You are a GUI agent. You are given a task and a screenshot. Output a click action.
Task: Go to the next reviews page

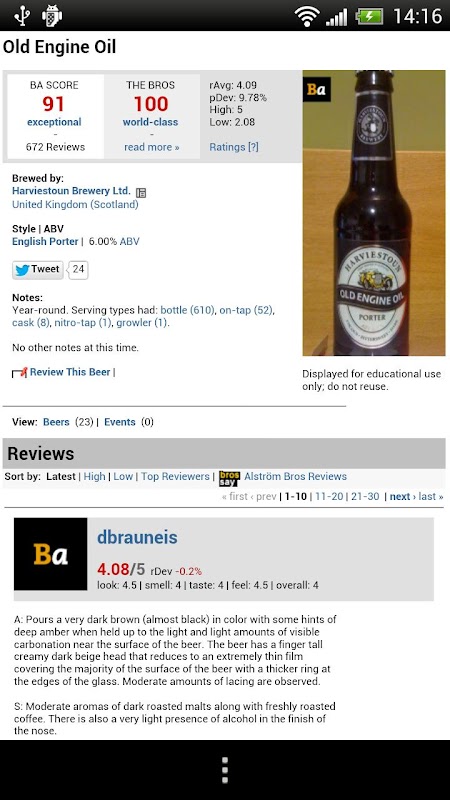tap(399, 496)
